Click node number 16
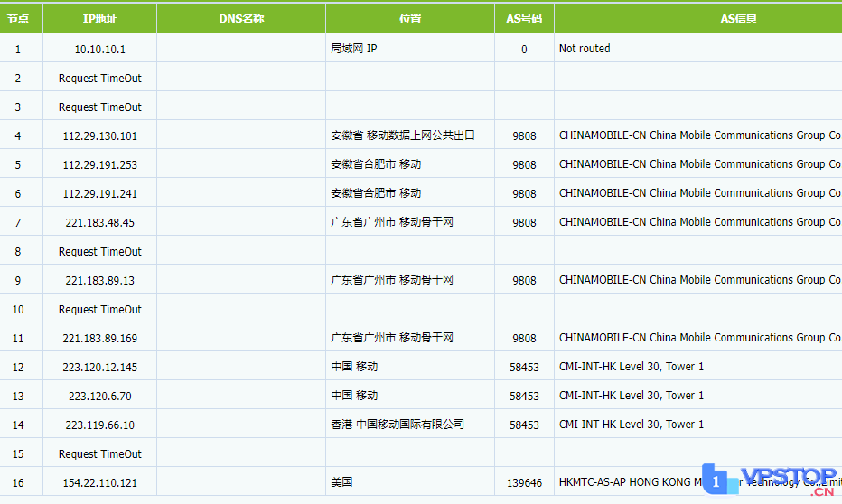 [x=18, y=484]
